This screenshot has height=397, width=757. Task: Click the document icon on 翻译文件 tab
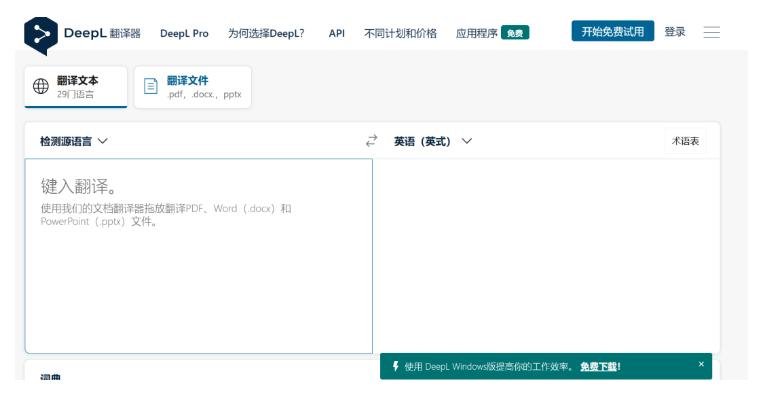coord(151,86)
